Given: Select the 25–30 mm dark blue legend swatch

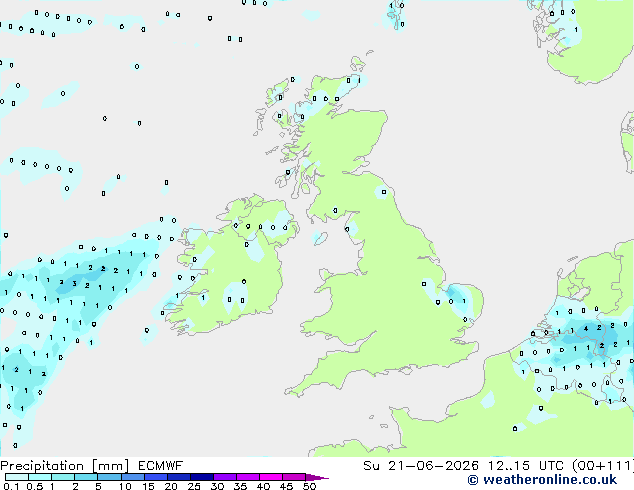Looking at the screenshot, I should (202, 477).
